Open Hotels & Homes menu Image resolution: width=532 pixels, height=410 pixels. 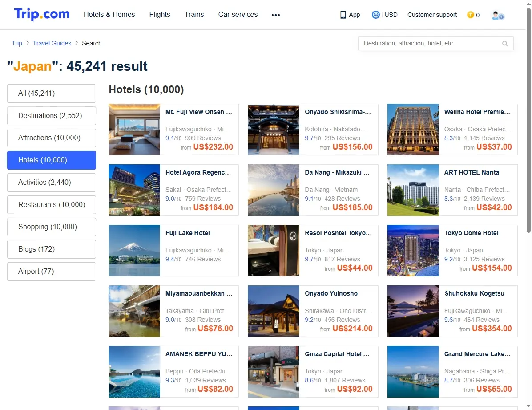click(x=109, y=15)
